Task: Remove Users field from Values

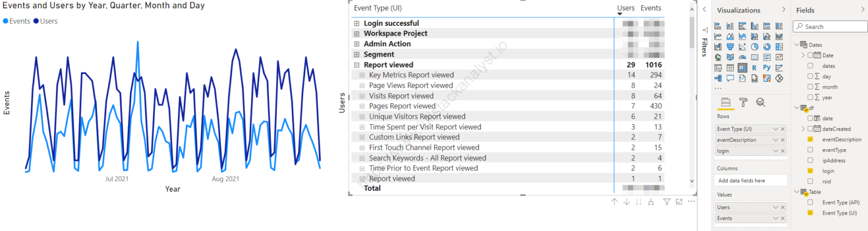Action: [x=783, y=207]
